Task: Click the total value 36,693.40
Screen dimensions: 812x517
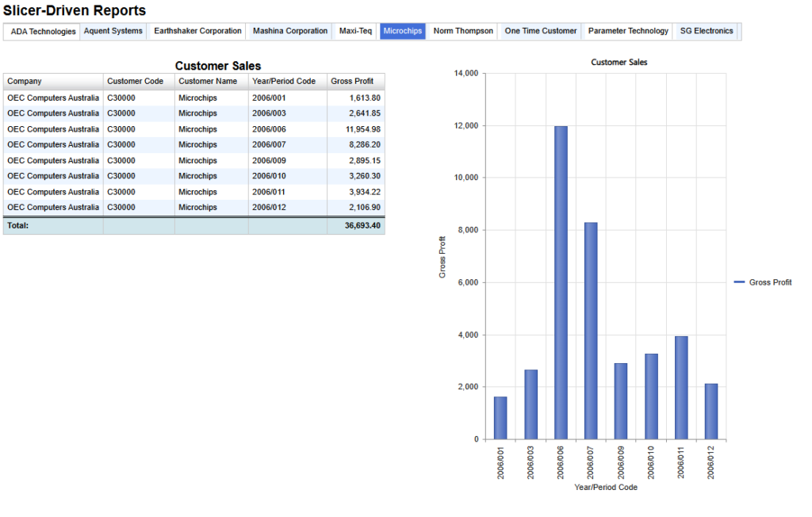Action: pos(362,226)
